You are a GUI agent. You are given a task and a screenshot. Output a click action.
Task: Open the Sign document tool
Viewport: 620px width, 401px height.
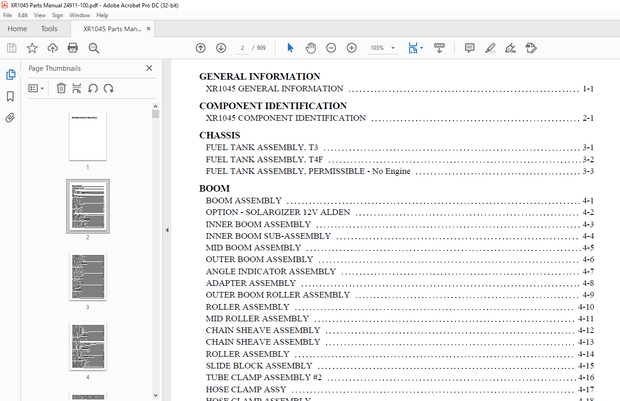510,48
